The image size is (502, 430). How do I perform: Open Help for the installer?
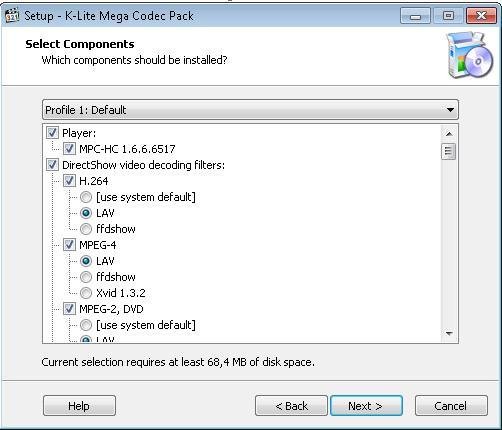coord(79,406)
